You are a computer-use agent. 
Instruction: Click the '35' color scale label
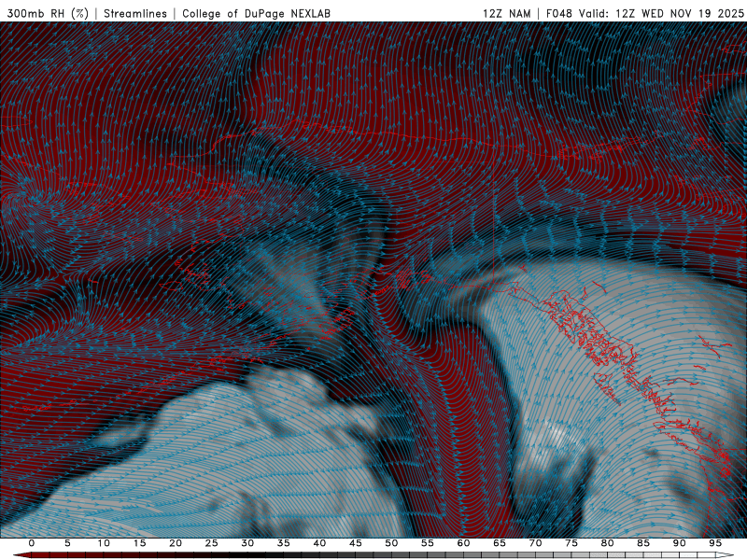tap(284, 543)
